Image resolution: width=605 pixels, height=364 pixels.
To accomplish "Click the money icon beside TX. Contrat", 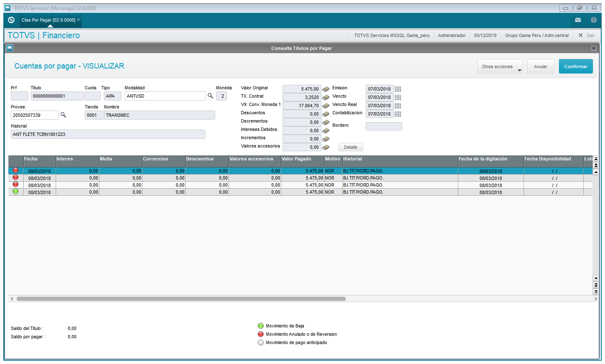I will tap(326, 97).
